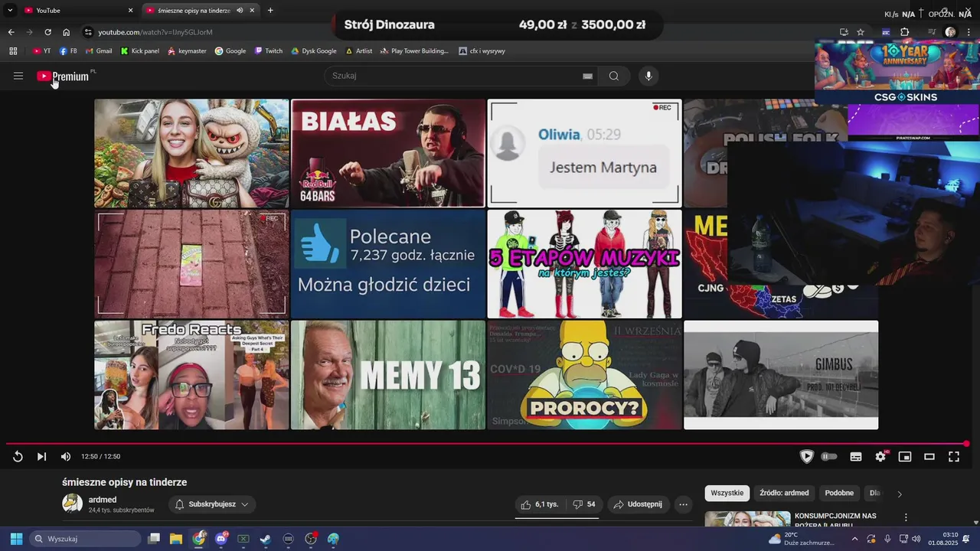The height and width of the screenshot is (551, 980).
Task: Toggle subtitles in the video player
Action: coord(856,457)
